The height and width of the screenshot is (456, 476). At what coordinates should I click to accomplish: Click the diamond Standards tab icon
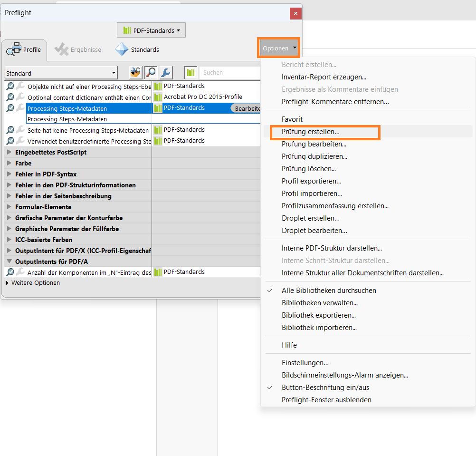coord(122,49)
